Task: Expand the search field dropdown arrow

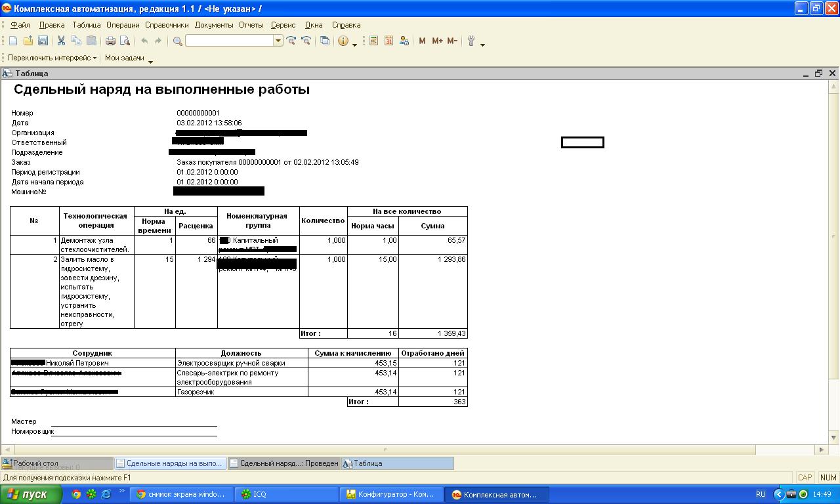Action: coord(278,41)
